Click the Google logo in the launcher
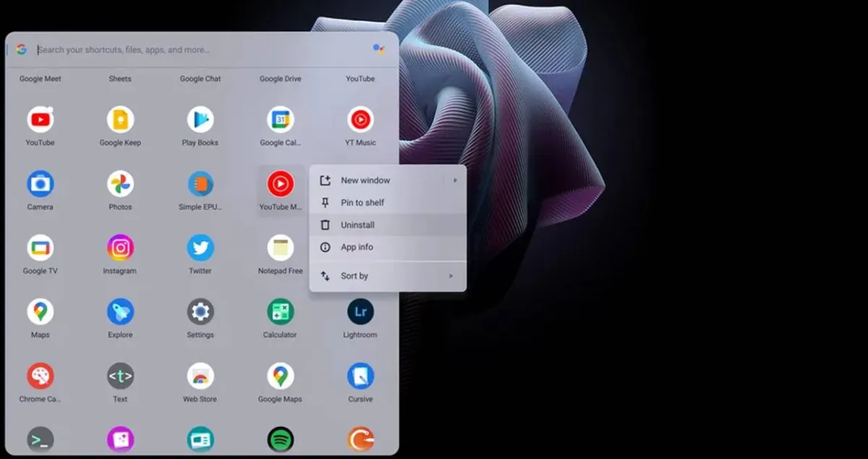 coord(22,49)
